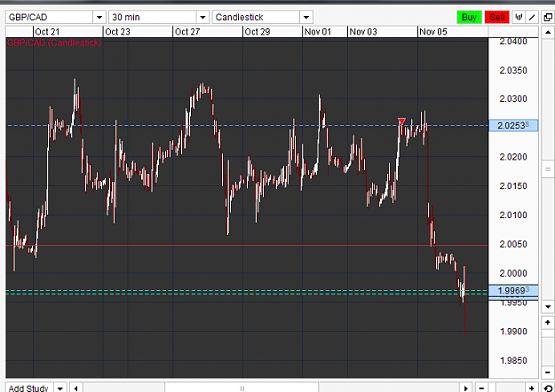The width and height of the screenshot is (555, 392).
Task: Click the Nov 03 date label
Action: [x=363, y=32]
